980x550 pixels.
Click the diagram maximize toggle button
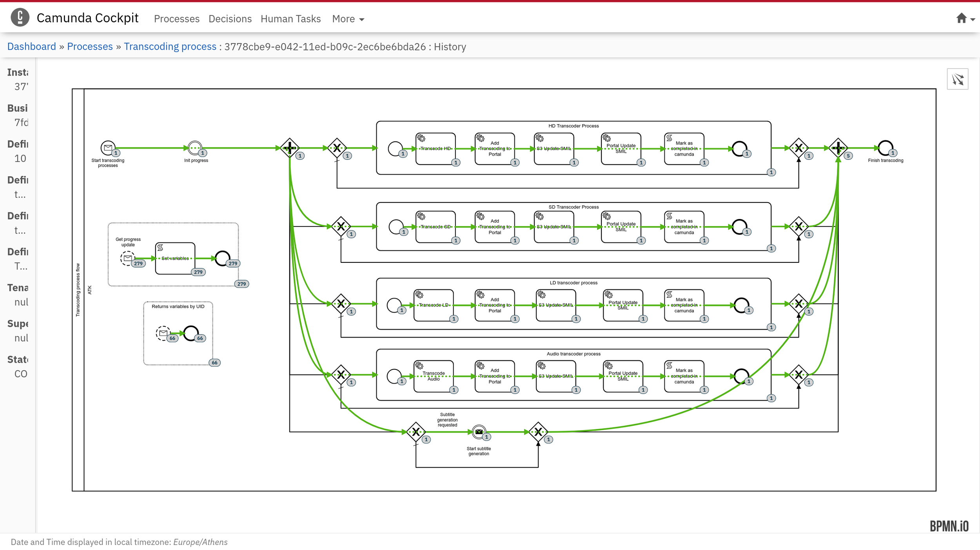tap(957, 79)
